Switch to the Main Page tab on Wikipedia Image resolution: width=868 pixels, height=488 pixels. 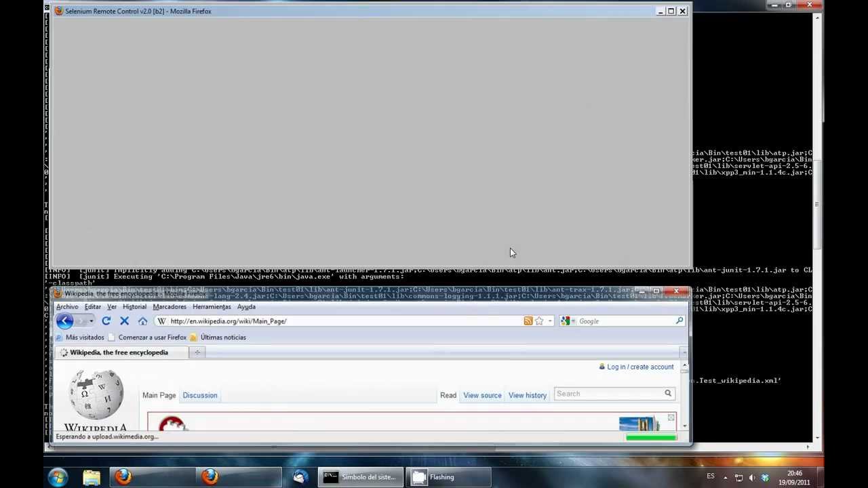159,395
